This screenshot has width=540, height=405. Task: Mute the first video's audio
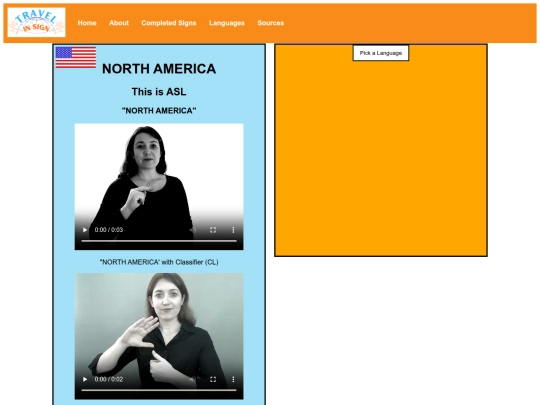(193, 230)
